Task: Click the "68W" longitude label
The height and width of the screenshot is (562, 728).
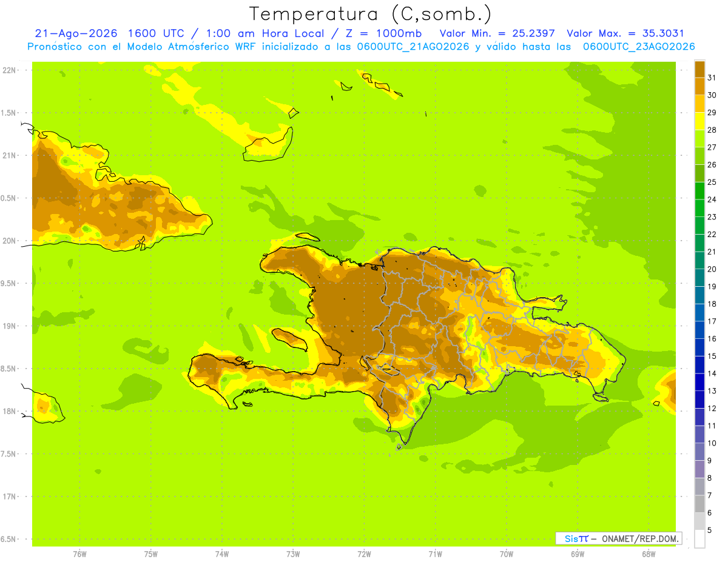Action: coord(649,554)
